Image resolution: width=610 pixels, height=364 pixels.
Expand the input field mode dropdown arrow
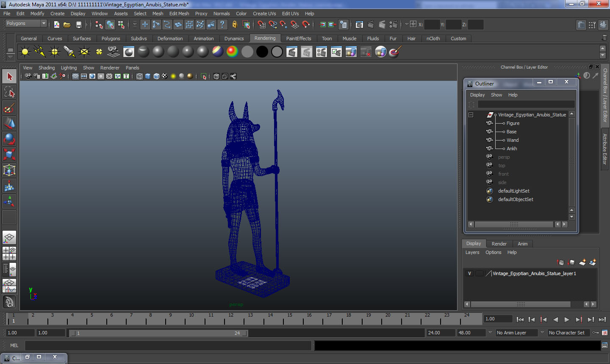pos(407,25)
